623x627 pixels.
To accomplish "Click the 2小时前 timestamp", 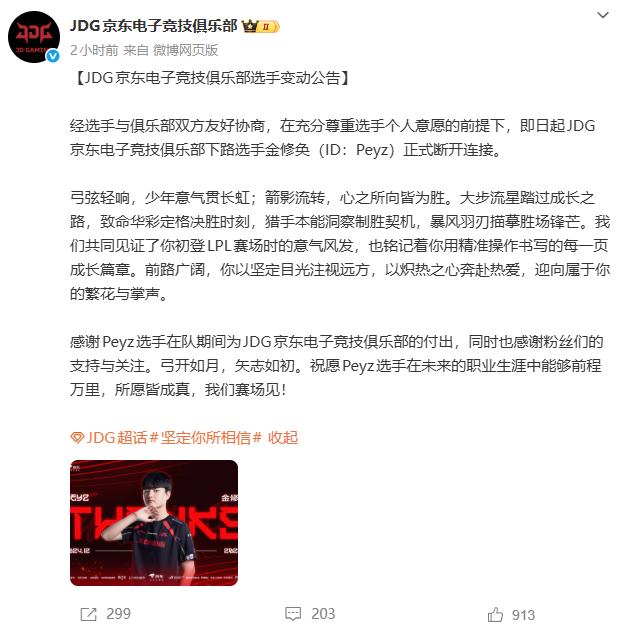I will pyautogui.click(x=94, y=50).
